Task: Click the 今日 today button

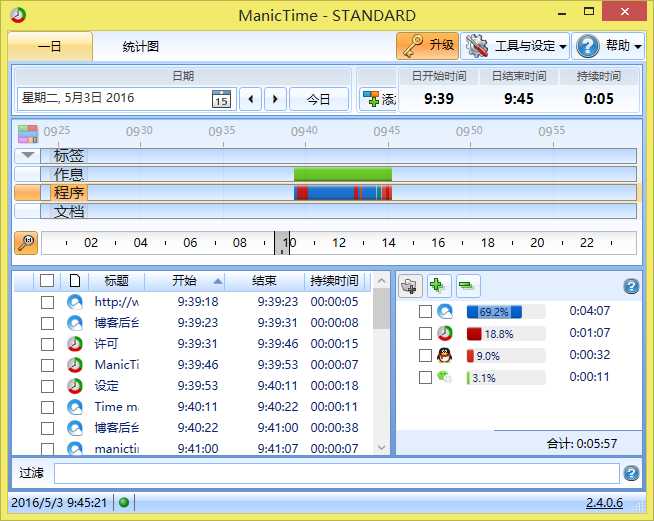Action: pyautogui.click(x=319, y=99)
